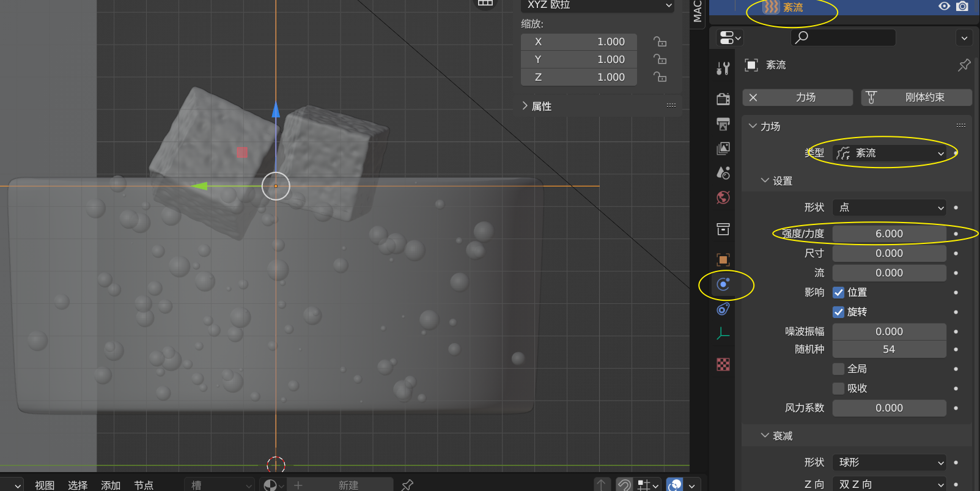The height and width of the screenshot is (491, 980).
Task: Open the Output properties tab
Action: pos(723,124)
